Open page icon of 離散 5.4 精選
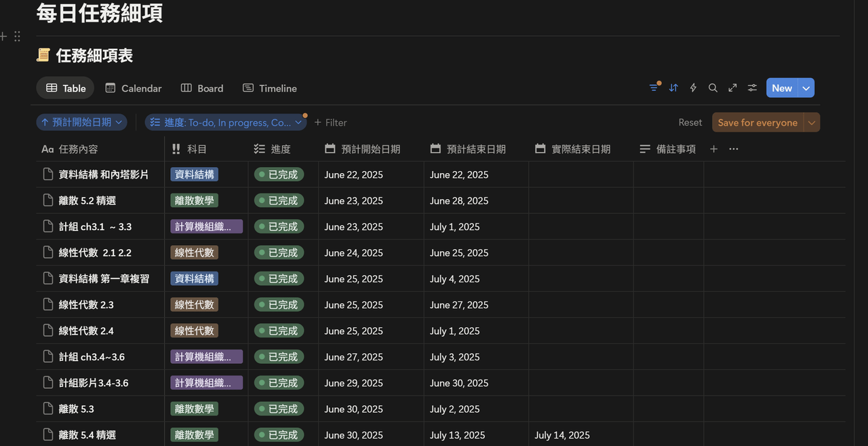868x446 pixels. click(48, 434)
